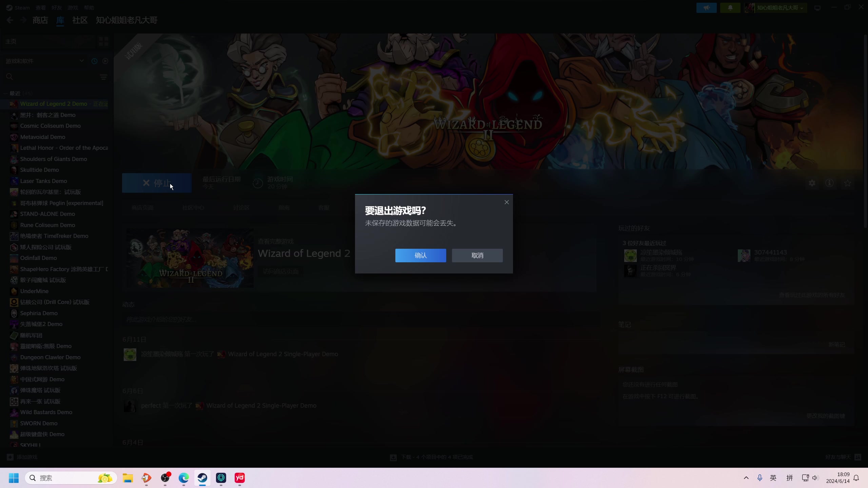868x488 pixels.
Task: Show hidden system tray icons chevron
Action: point(746,478)
